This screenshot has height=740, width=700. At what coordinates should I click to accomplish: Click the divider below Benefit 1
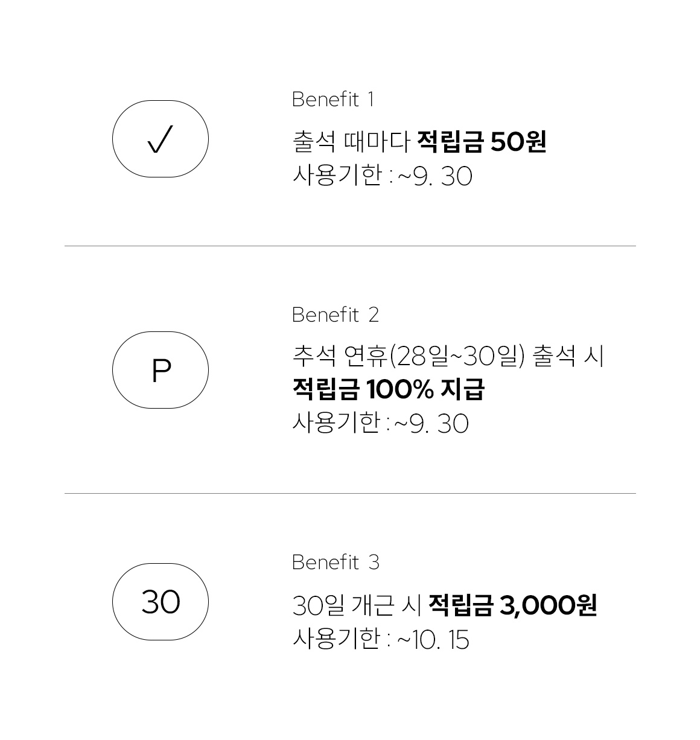point(350,246)
